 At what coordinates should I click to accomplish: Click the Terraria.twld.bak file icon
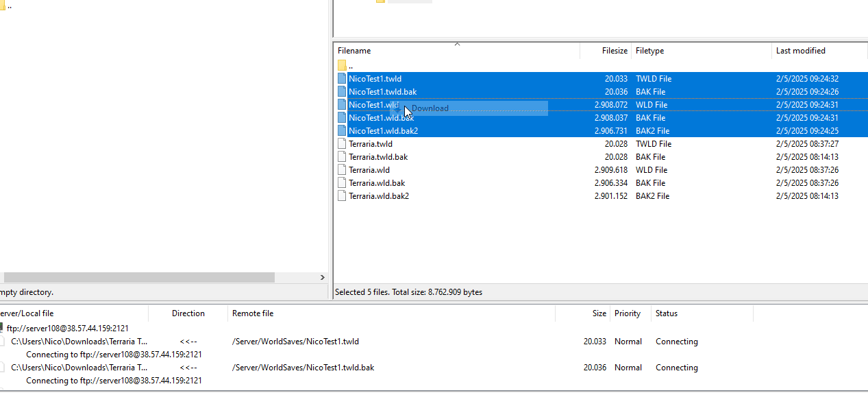342,157
